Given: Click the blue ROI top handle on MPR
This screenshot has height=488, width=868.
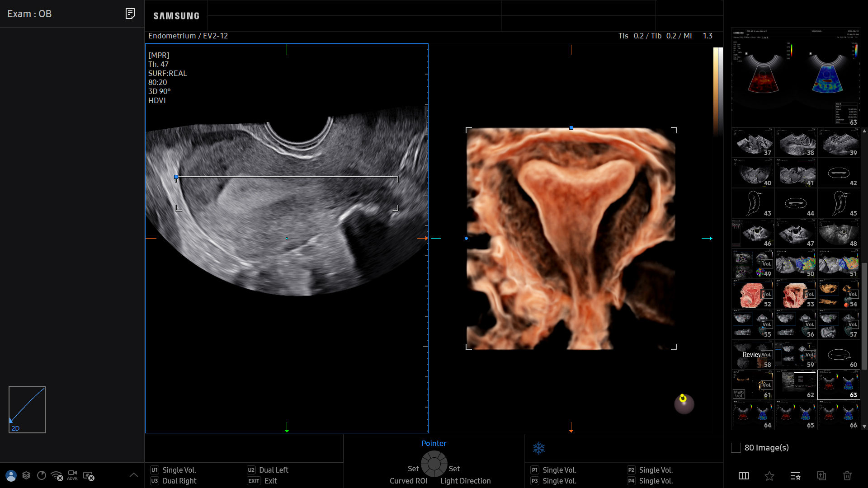Looking at the screenshot, I should (176, 177).
